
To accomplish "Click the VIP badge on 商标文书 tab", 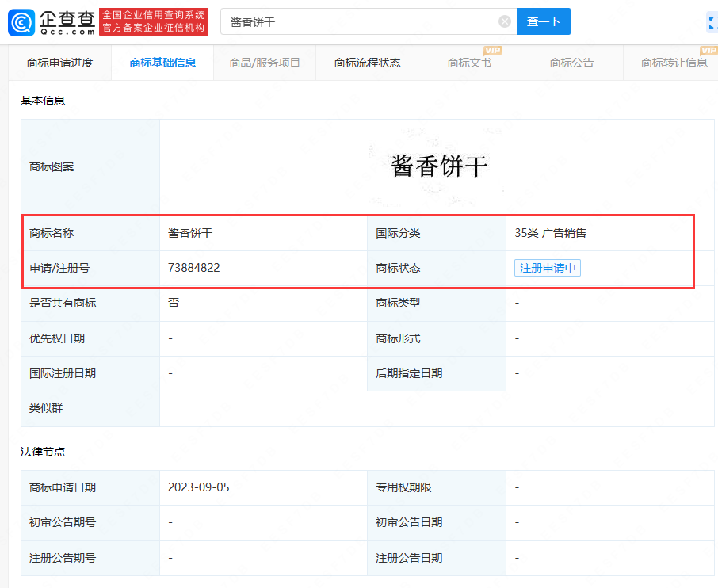I will [492, 51].
